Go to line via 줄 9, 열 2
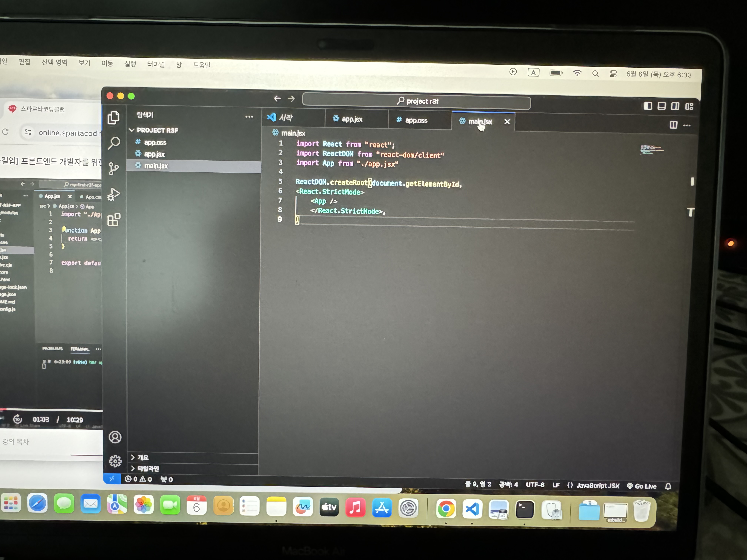The image size is (747, 560). click(478, 484)
